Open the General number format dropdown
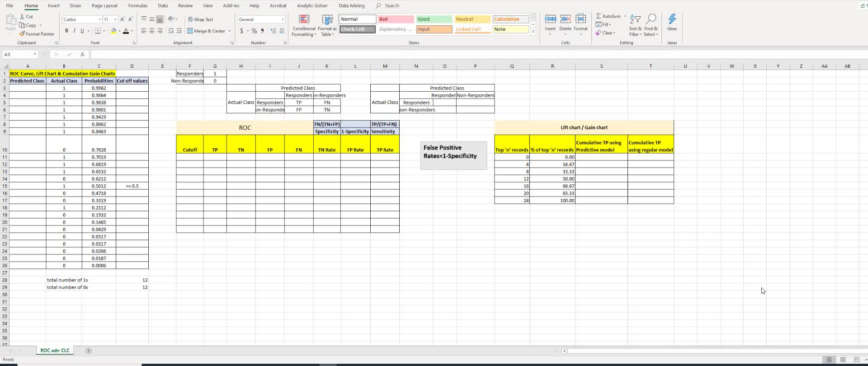The width and height of the screenshot is (868, 366). [283, 19]
